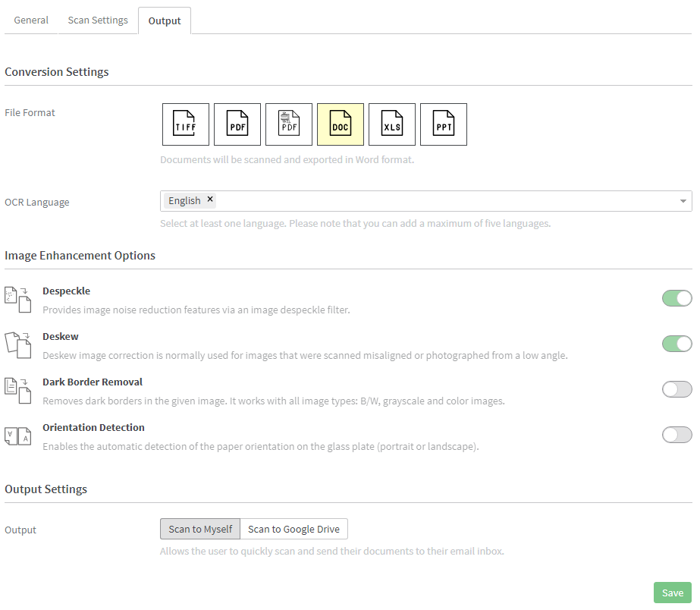This screenshot has height=610, width=700.
Task: Disable the Despeckle toggle
Action: 676,298
